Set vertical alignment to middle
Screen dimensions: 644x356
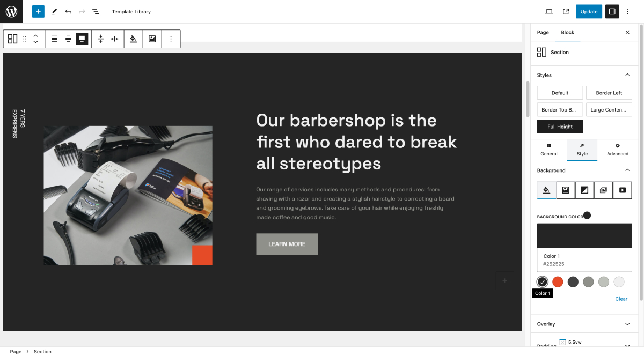68,39
